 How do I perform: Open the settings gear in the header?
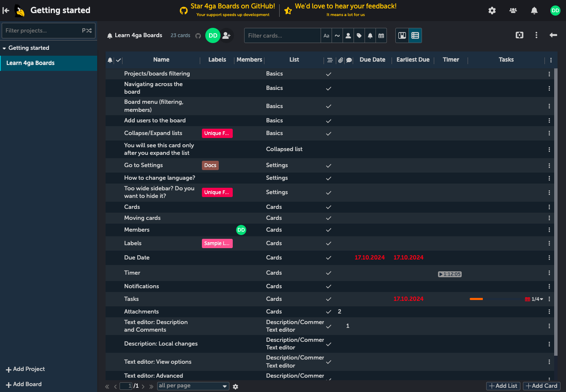pos(492,11)
